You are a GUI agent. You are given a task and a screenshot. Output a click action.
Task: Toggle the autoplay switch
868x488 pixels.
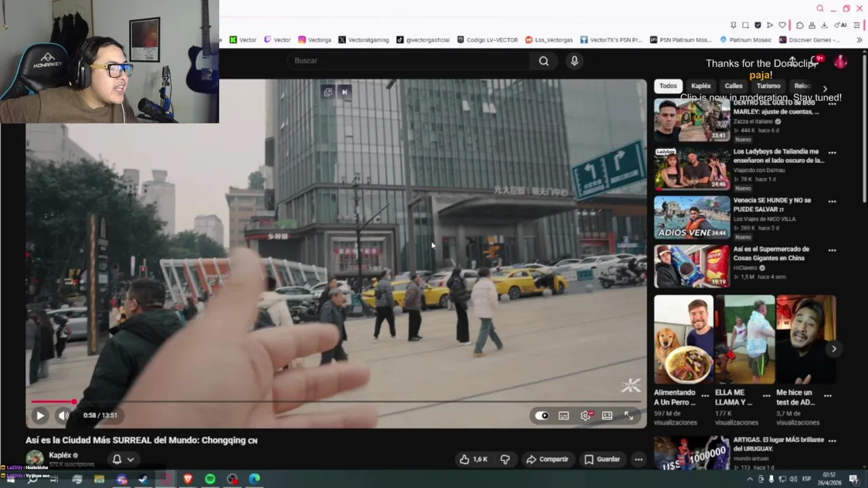coord(542,415)
